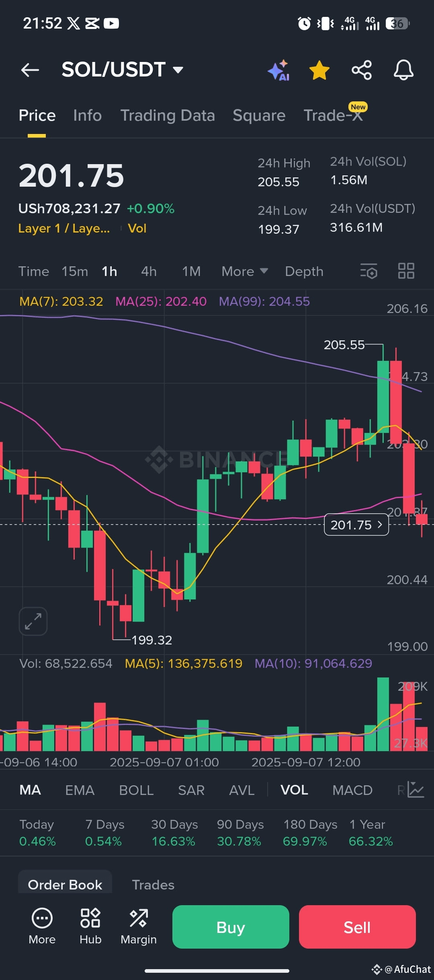Open the Layer 1 / Layer 2 category link
This screenshot has width=434, height=980.
click(64, 229)
